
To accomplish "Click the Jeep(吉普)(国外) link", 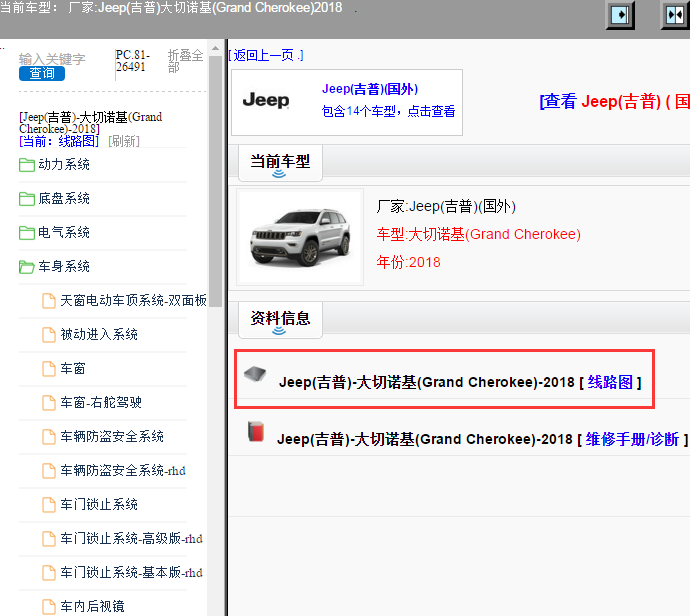I will tap(370, 89).
